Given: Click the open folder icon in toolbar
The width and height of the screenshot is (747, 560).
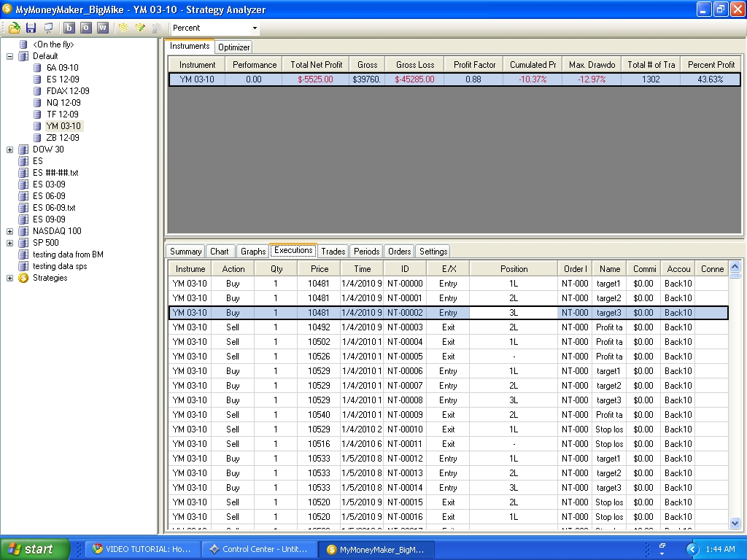Looking at the screenshot, I should pyautogui.click(x=15, y=28).
